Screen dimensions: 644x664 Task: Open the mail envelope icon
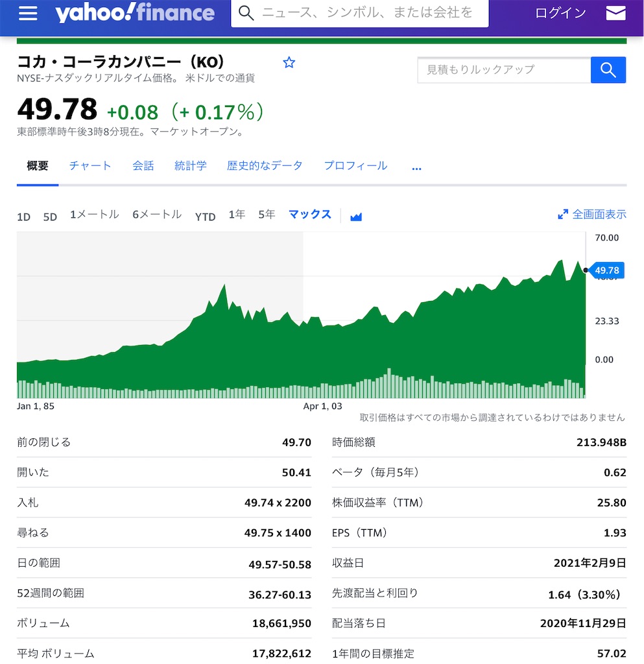[x=615, y=13]
